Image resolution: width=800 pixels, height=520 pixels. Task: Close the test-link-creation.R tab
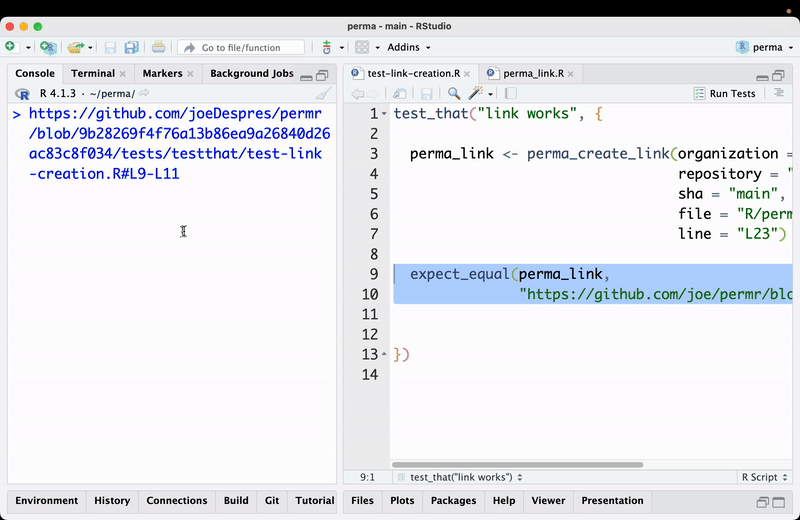[467, 74]
